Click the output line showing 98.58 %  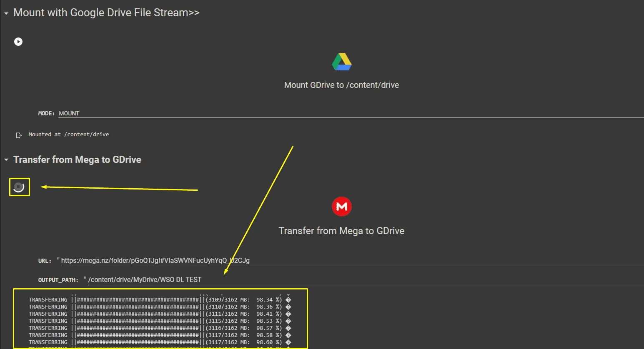pos(160,335)
